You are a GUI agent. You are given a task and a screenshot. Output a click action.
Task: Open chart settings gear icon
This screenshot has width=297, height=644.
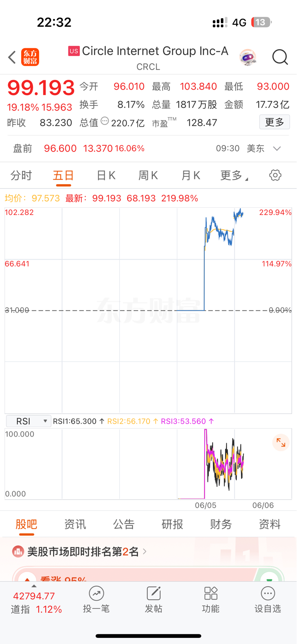[275, 175]
